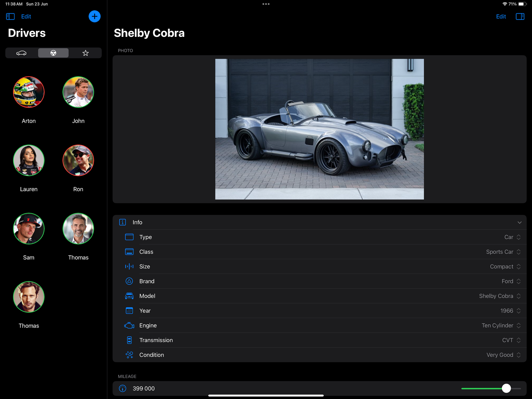
Task: Click the Engine row engine icon
Action: pyautogui.click(x=129, y=325)
